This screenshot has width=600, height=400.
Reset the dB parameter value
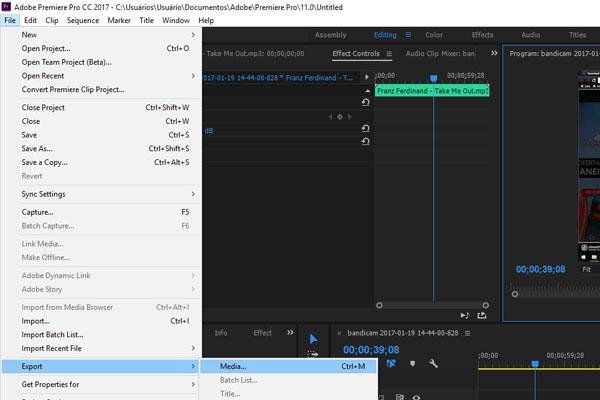[x=365, y=129]
